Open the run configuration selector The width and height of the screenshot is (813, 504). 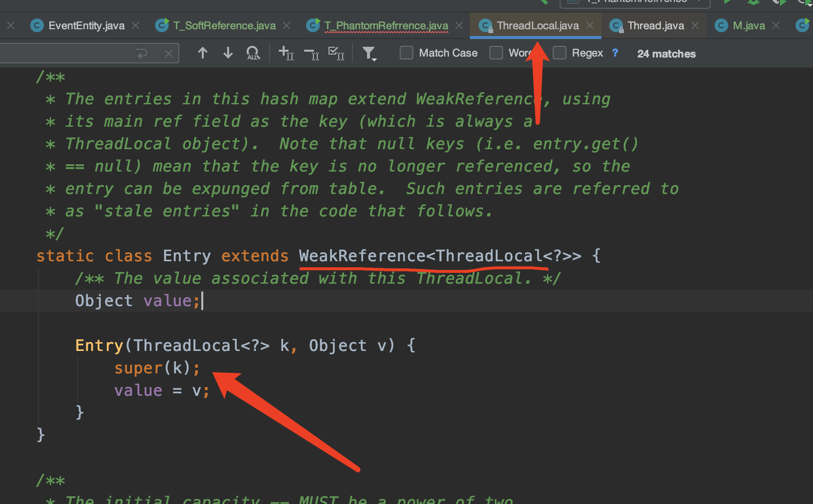[634, 2]
